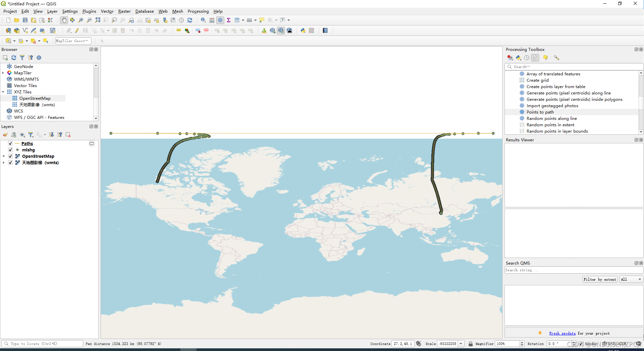Toggle the mouse extents display next to Coordinate
The image size is (644, 351).
click(418, 344)
